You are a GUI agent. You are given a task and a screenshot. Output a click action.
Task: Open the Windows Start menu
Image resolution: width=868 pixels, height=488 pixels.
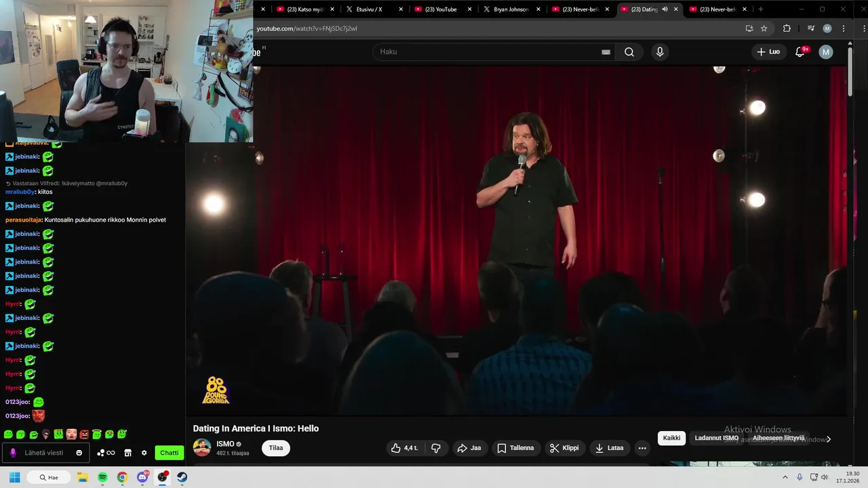click(14, 477)
